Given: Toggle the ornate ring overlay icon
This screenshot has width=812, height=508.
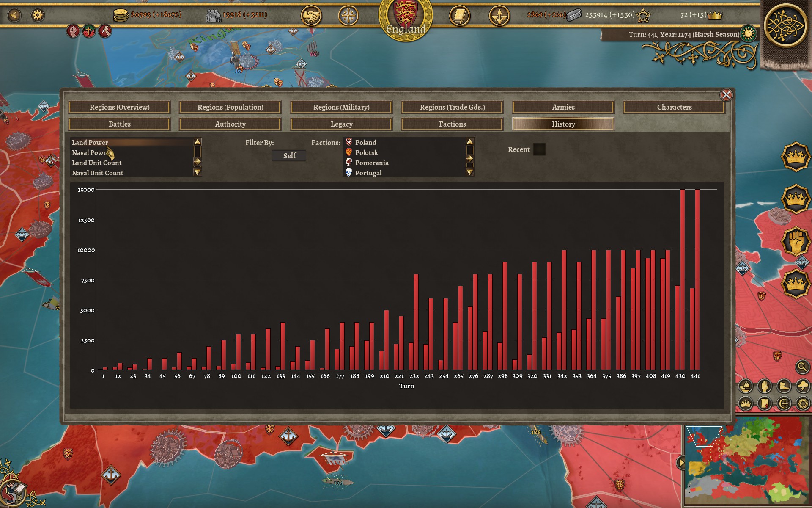Looking at the screenshot, I should (x=803, y=403).
